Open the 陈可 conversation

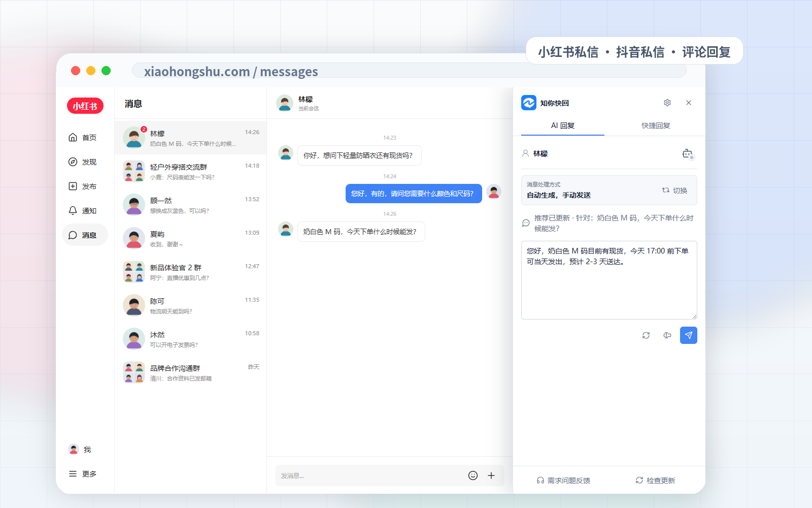pyautogui.click(x=190, y=305)
